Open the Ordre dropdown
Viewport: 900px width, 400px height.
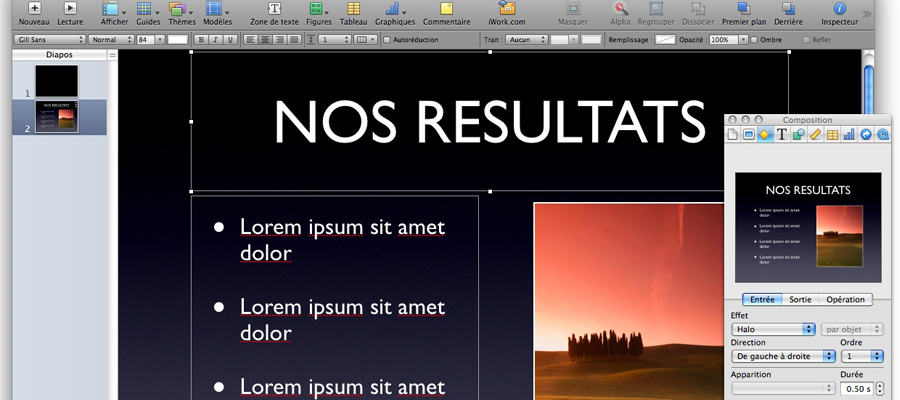pos(862,356)
